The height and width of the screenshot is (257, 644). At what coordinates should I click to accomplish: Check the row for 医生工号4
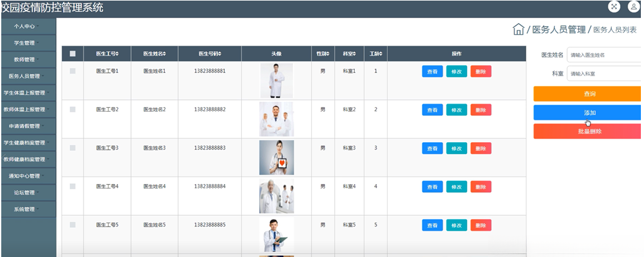tap(73, 187)
